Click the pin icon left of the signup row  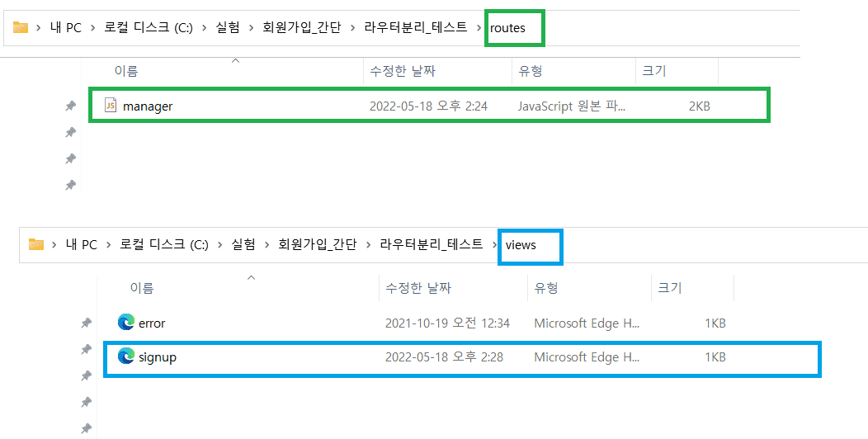[86, 349]
